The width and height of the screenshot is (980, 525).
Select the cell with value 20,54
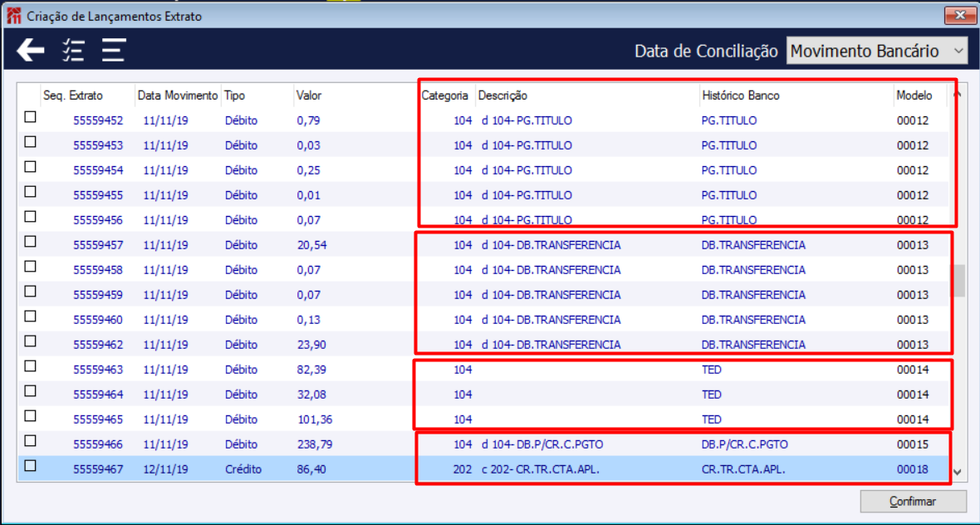[x=312, y=245]
